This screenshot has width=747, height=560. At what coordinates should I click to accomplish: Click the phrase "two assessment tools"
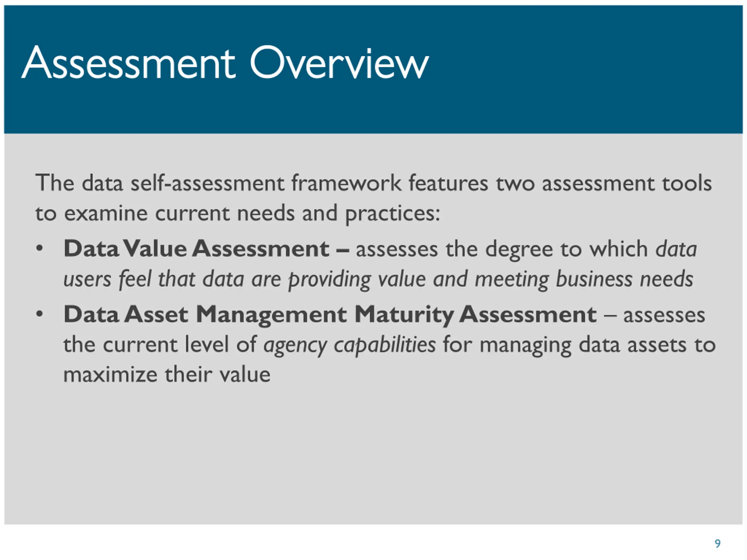[x=604, y=183]
